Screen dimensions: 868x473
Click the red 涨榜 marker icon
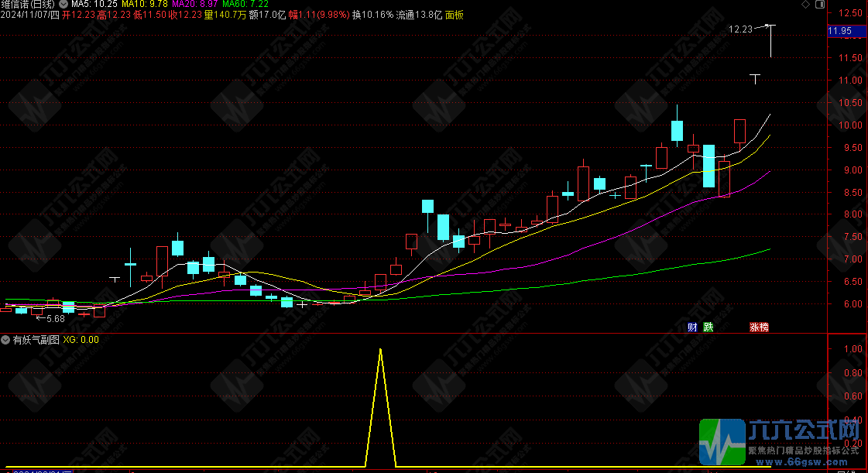click(x=759, y=327)
